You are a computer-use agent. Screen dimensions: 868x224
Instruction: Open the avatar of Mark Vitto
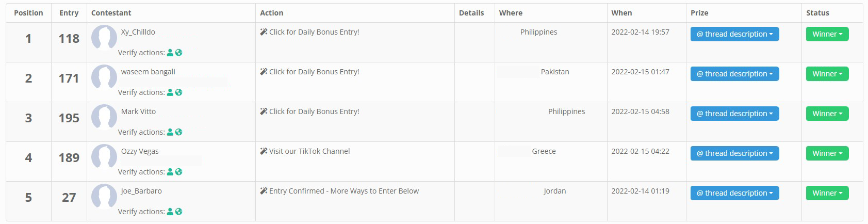tap(104, 117)
